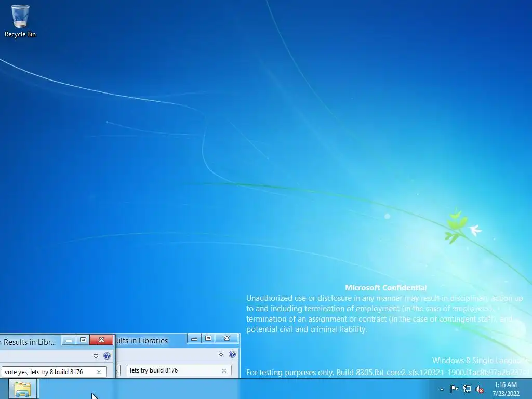Open the Action Center flag icon
The width and height of the screenshot is (532, 399).
[454, 389]
